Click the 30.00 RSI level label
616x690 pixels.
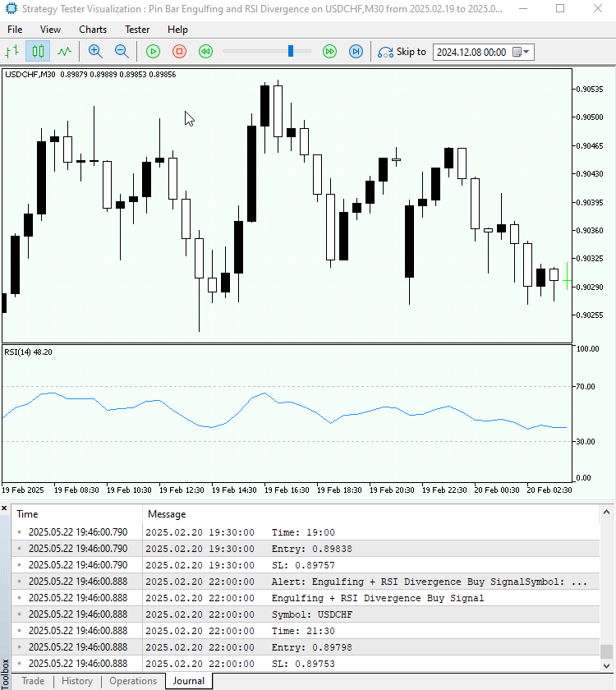coord(586,441)
